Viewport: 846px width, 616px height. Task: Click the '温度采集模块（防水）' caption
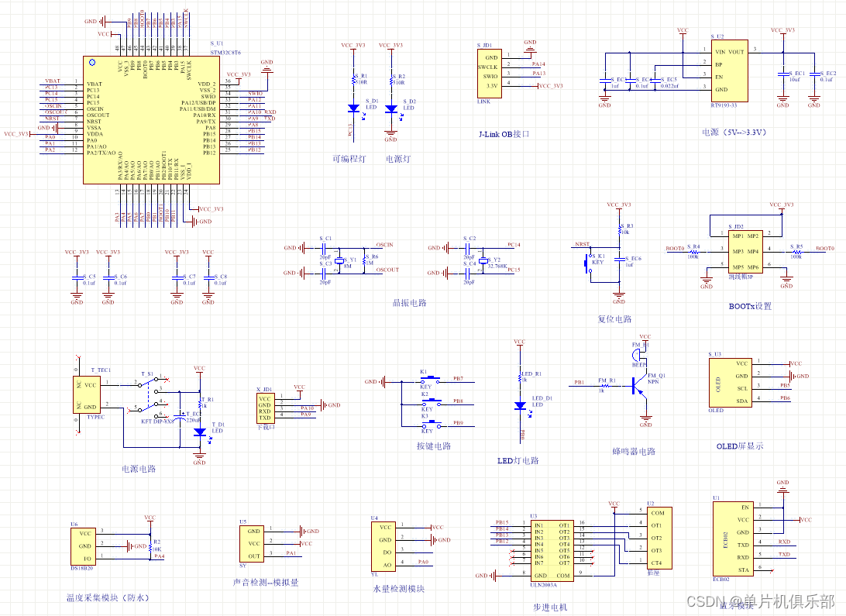[x=108, y=597]
